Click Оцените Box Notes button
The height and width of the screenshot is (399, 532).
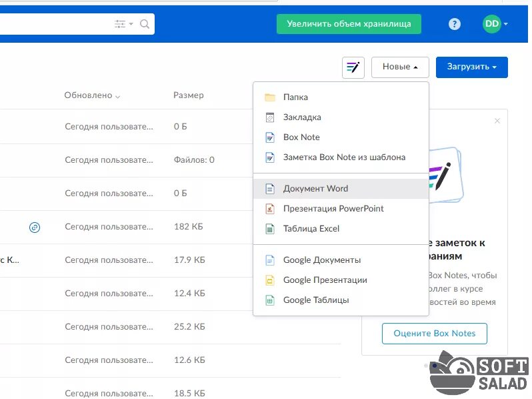click(x=434, y=334)
